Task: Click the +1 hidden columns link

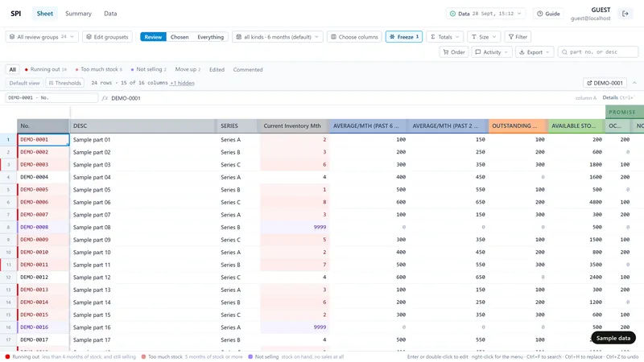Action: (183, 83)
